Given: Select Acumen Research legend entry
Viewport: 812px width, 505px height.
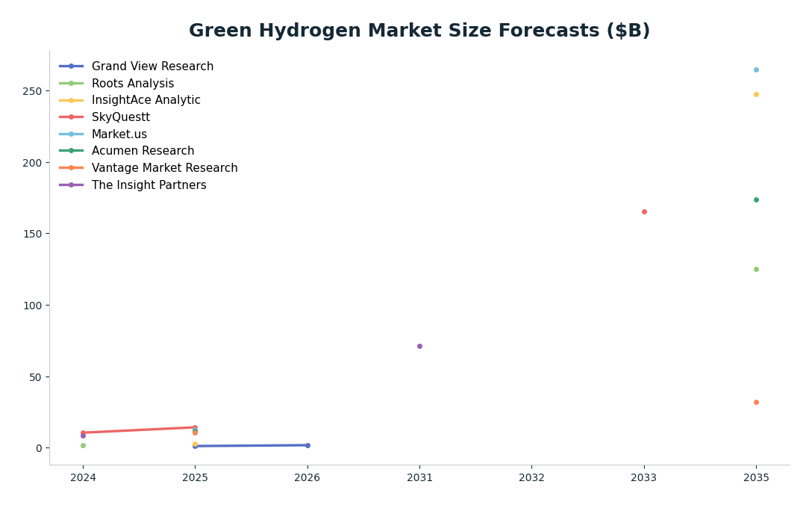Looking at the screenshot, I should pyautogui.click(x=126, y=151).
